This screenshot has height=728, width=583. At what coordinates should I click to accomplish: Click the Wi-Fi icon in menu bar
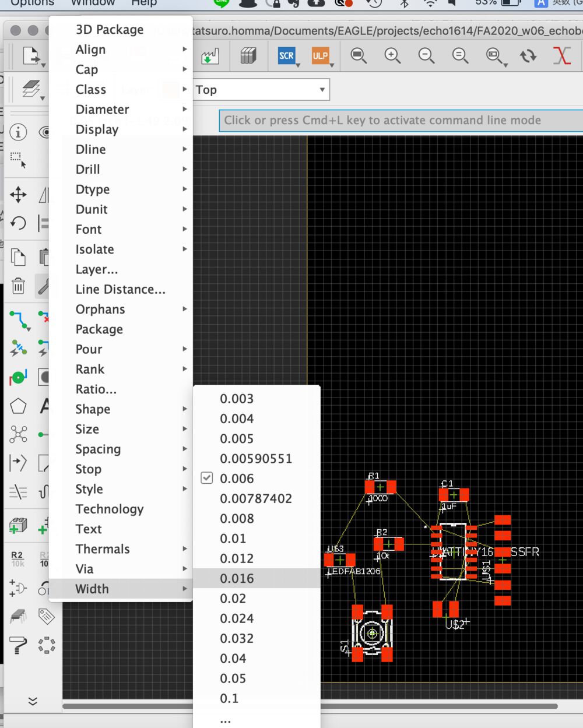(x=430, y=3)
